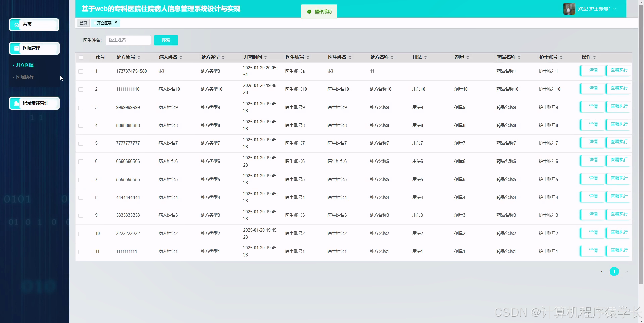The width and height of the screenshot is (644, 323).
Task: Click the 搜索 button
Action: click(x=166, y=40)
